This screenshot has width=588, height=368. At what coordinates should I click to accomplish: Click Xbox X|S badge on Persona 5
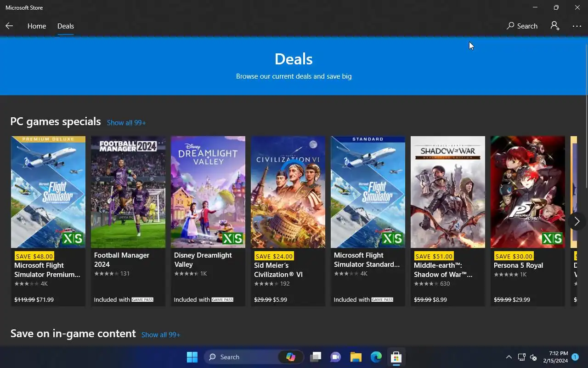[x=552, y=238]
